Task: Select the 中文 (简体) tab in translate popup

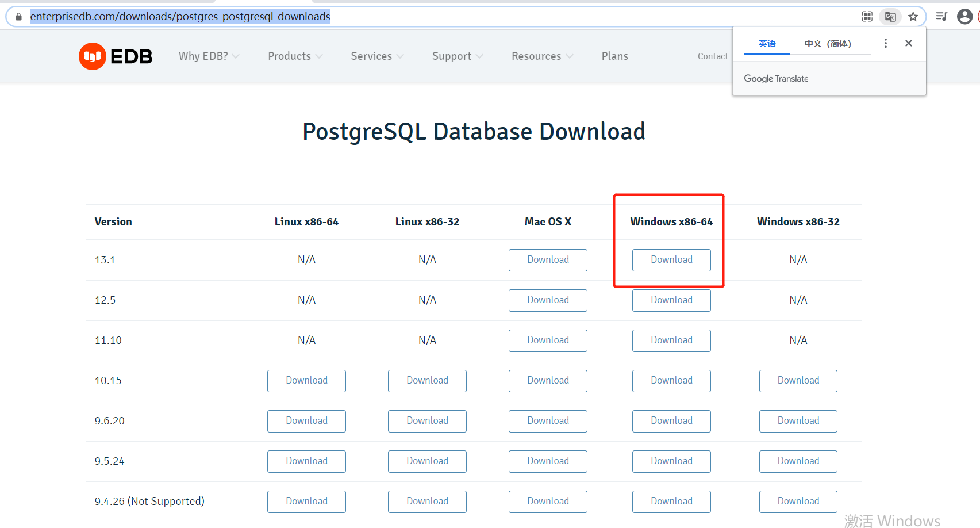Action: coord(828,44)
